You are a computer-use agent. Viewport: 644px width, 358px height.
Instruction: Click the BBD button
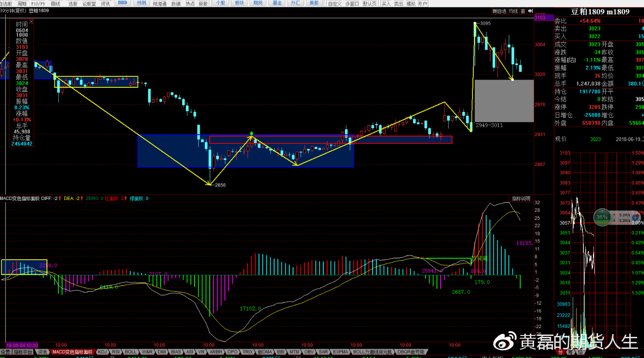[122, 3]
